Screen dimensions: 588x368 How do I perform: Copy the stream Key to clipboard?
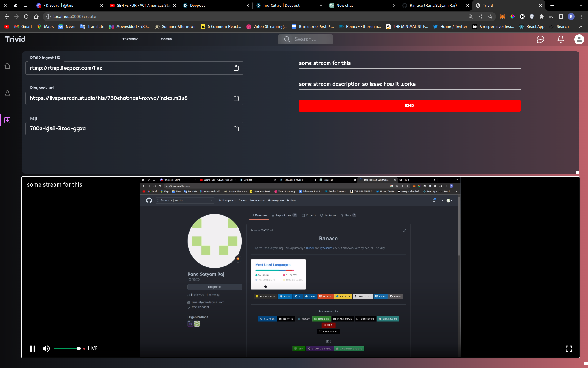(x=236, y=129)
